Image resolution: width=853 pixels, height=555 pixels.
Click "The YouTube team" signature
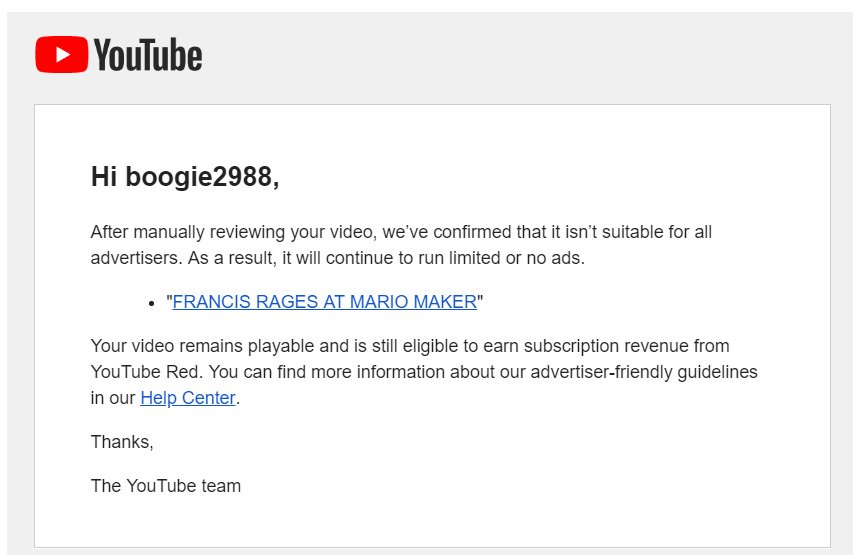166,485
